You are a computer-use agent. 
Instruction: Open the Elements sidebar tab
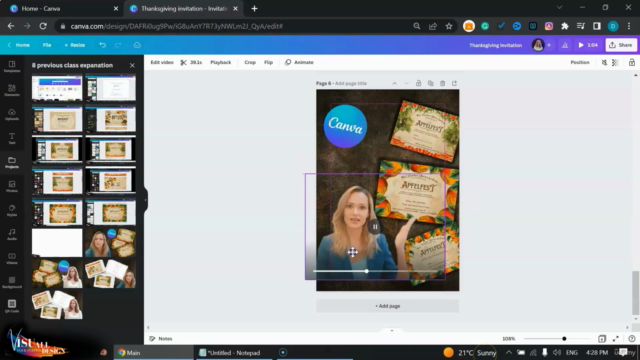(x=12, y=91)
